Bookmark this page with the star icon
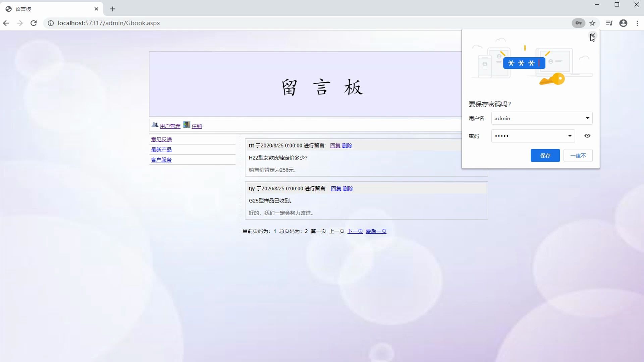 (x=592, y=23)
